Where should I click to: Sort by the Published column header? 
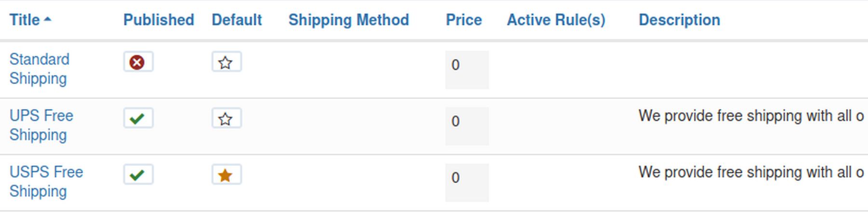pos(159,20)
